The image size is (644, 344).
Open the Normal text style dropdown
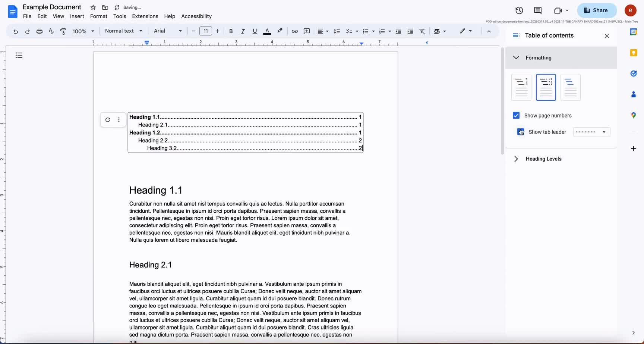pyautogui.click(x=124, y=31)
